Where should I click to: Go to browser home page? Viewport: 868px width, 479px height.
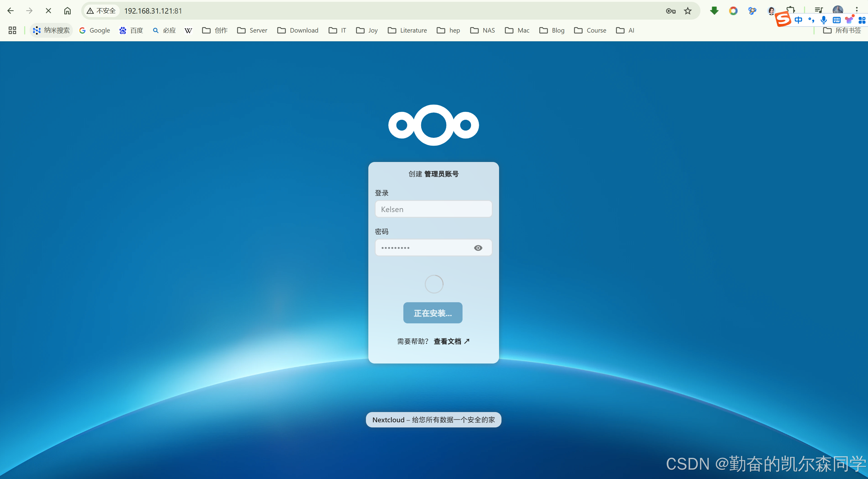pyautogui.click(x=67, y=11)
